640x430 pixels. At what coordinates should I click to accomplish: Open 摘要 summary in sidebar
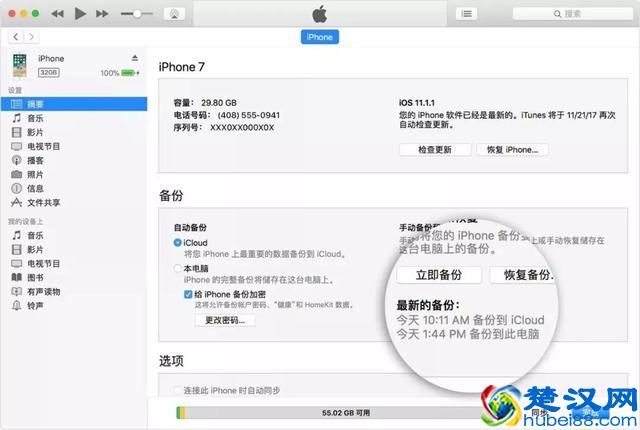(74, 104)
